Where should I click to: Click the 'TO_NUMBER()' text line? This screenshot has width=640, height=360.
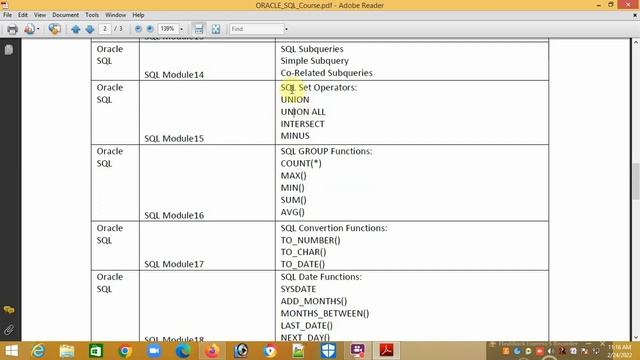pyautogui.click(x=310, y=240)
